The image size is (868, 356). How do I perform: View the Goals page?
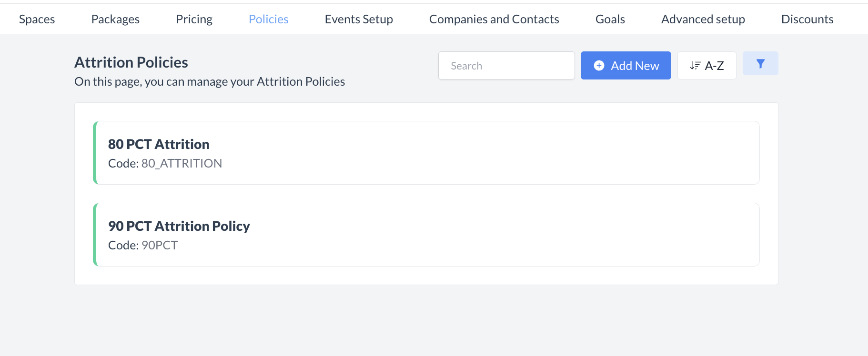[x=610, y=19]
